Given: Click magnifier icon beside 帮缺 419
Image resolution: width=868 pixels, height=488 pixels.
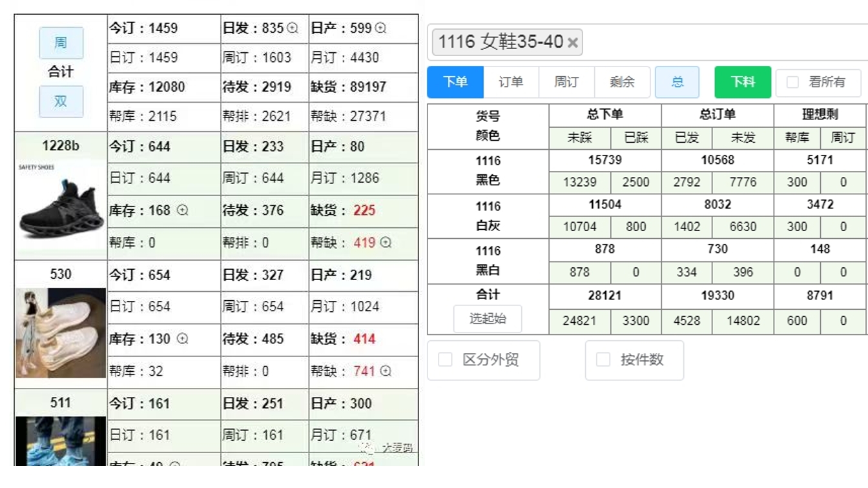Looking at the screenshot, I should coord(386,243).
